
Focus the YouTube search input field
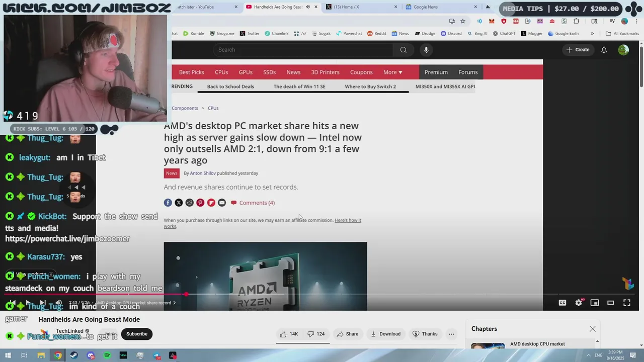pyautogui.click(x=303, y=50)
